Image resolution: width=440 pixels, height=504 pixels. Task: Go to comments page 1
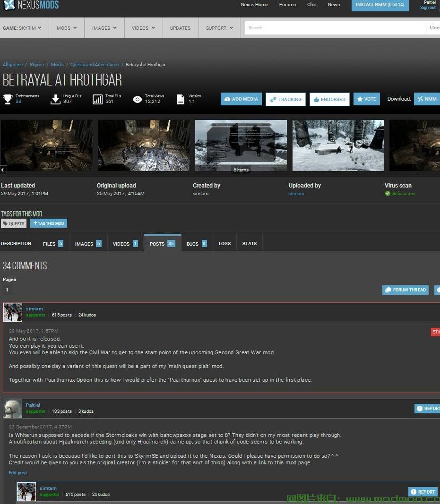[x=7, y=290]
